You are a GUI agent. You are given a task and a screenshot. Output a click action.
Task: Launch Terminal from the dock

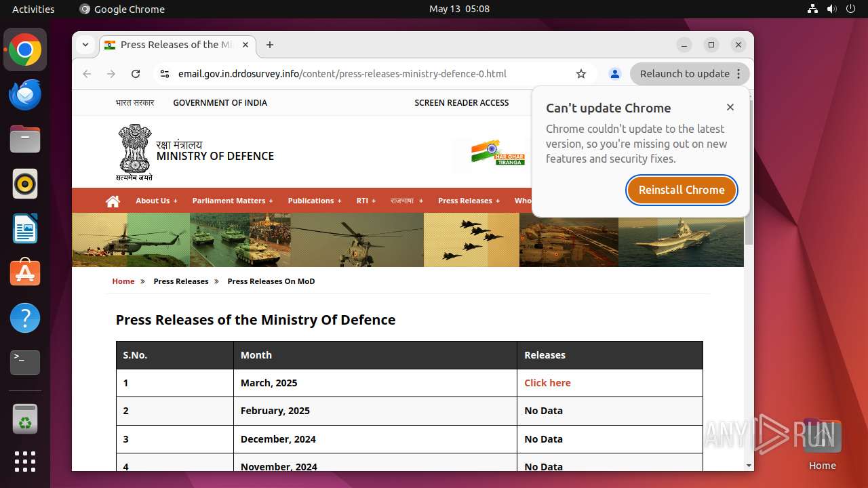pos(25,363)
